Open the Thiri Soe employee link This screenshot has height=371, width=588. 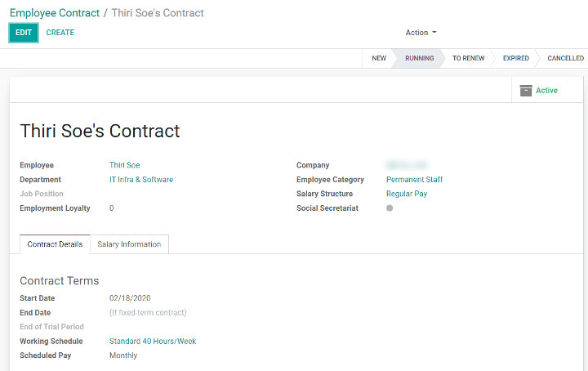tap(124, 165)
